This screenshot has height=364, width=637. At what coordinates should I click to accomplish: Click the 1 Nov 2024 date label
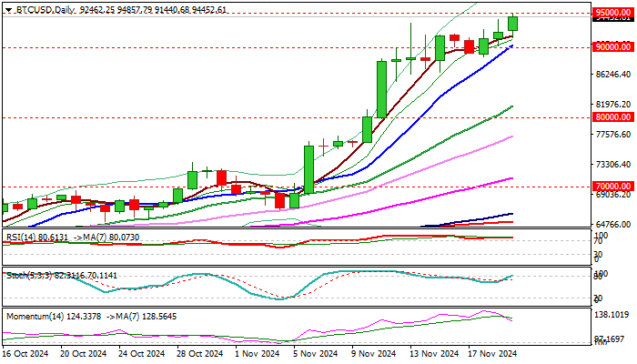(258, 354)
